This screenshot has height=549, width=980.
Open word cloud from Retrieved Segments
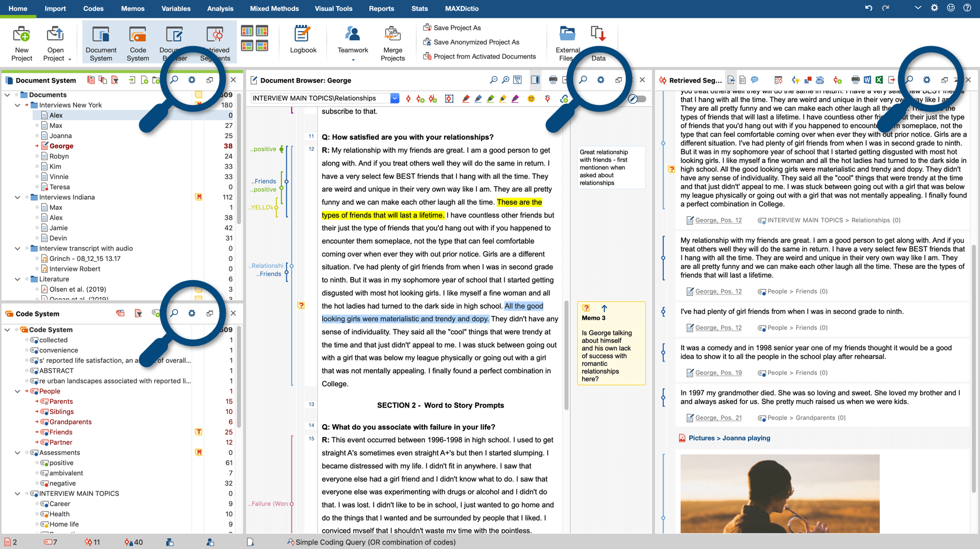[820, 80]
